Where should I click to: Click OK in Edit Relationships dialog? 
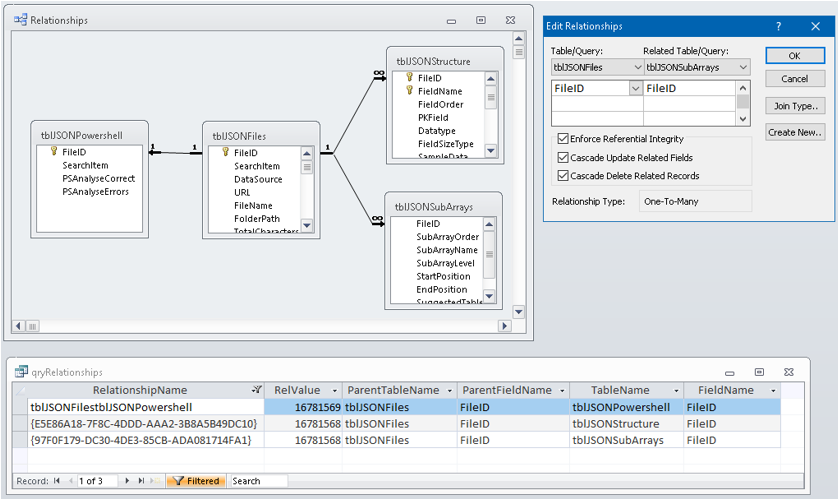point(795,56)
